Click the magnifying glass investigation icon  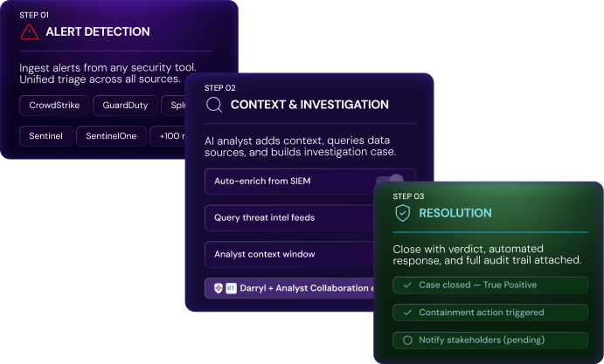coord(214,105)
